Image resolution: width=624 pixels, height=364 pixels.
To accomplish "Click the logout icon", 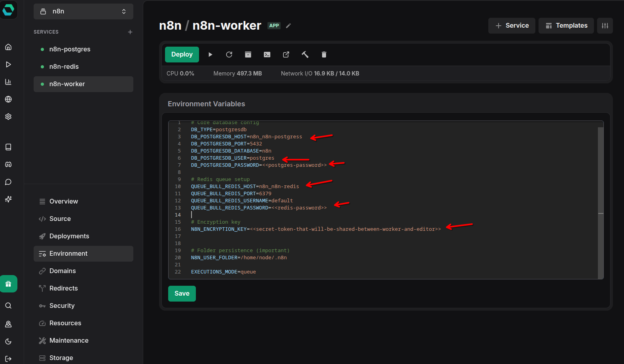I will tap(8, 358).
